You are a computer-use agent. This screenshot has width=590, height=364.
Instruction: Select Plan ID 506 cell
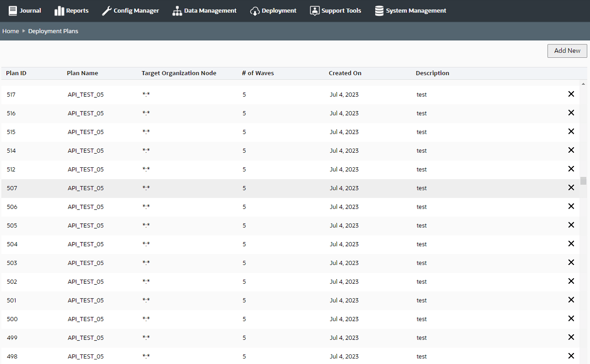12,207
